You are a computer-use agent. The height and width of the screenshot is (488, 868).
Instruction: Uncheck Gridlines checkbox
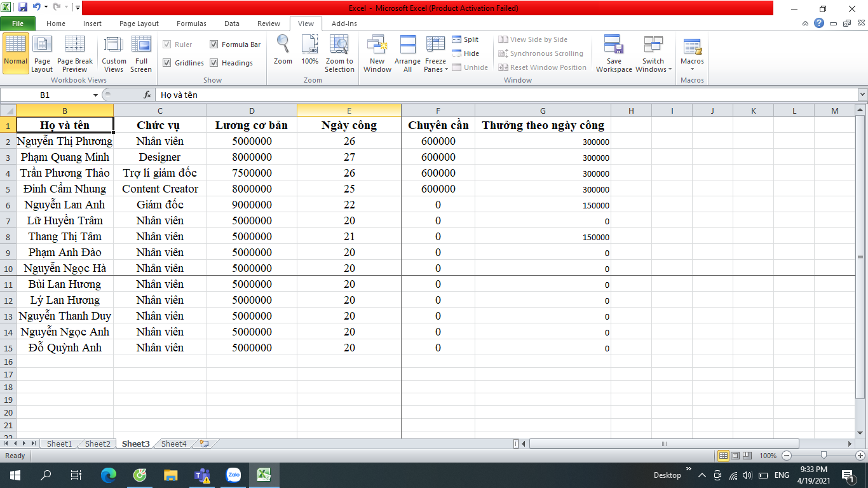click(167, 63)
